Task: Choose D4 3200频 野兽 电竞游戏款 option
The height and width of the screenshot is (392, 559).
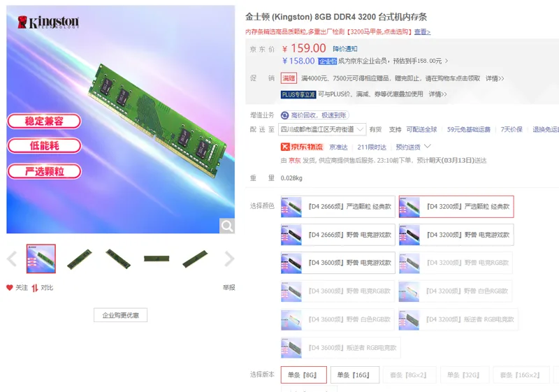Action: tap(456, 235)
